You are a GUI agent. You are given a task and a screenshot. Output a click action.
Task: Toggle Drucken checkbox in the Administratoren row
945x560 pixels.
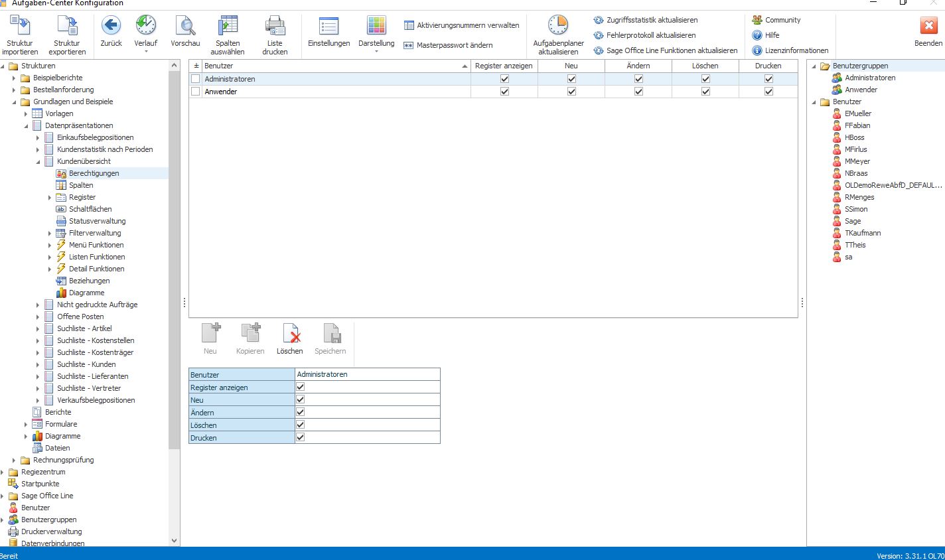coord(768,79)
